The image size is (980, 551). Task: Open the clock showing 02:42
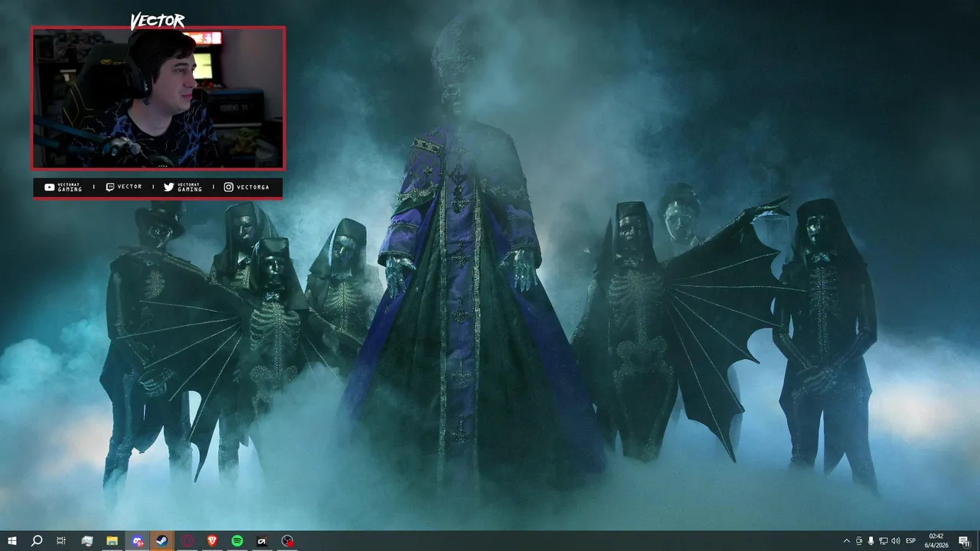coord(936,541)
